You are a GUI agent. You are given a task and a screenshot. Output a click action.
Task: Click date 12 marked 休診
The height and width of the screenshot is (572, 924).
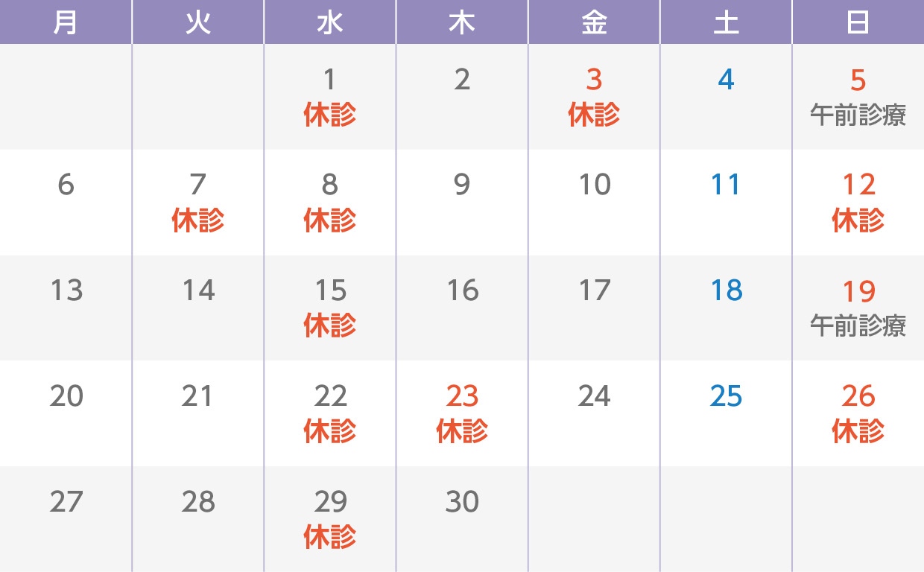[x=858, y=203]
